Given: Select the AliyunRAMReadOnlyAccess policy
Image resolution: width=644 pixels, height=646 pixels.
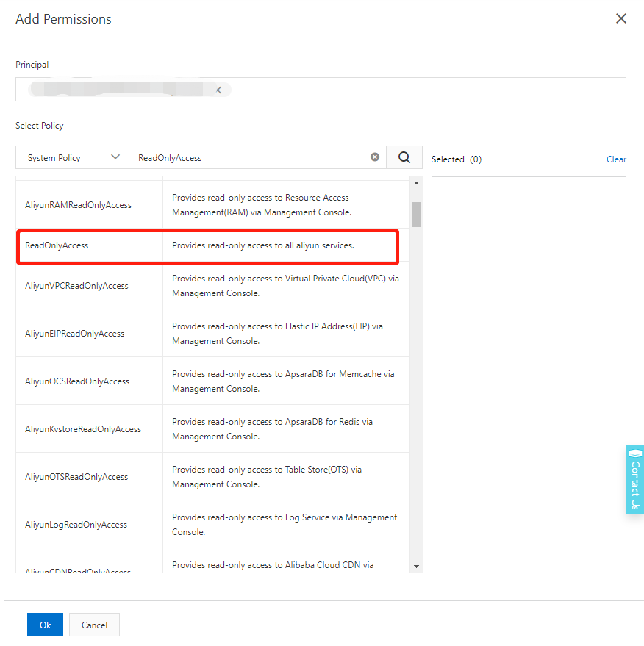Looking at the screenshot, I should point(78,205).
